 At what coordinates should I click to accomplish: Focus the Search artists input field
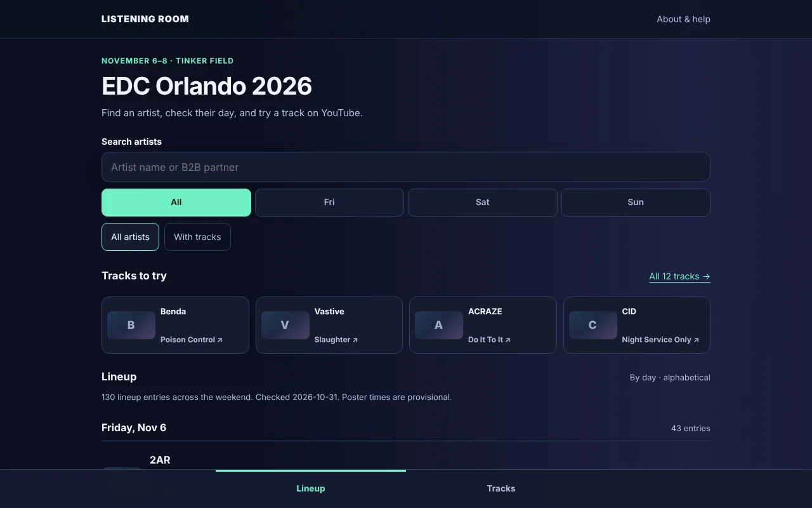click(406, 167)
